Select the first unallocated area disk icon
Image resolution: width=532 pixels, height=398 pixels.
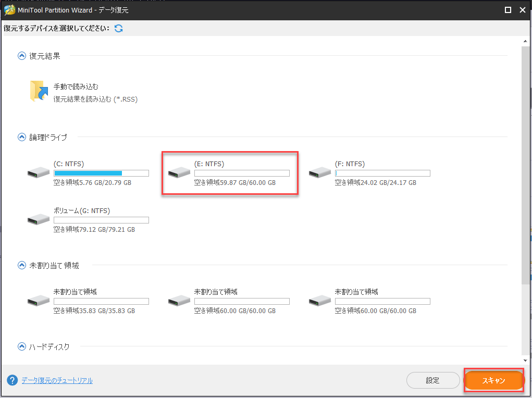point(38,300)
